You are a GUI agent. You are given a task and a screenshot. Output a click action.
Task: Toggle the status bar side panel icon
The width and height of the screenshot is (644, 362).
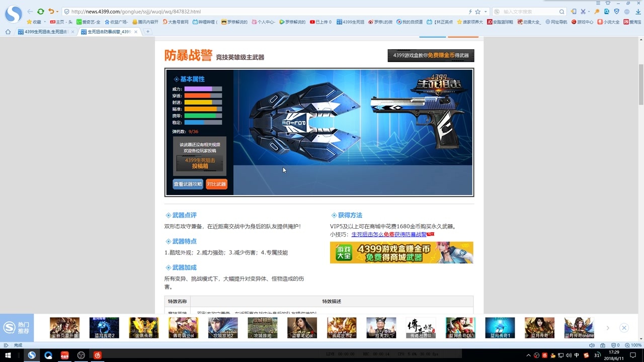[6, 345]
